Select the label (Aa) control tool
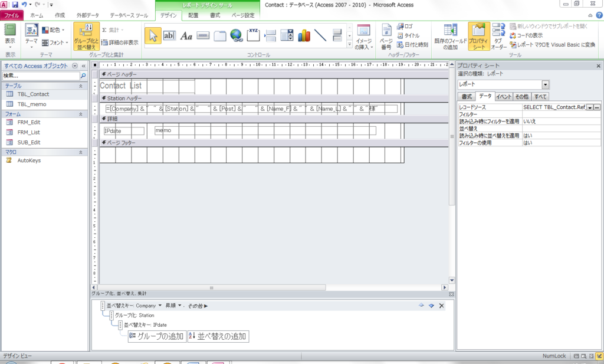The image size is (604, 364). point(186,35)
